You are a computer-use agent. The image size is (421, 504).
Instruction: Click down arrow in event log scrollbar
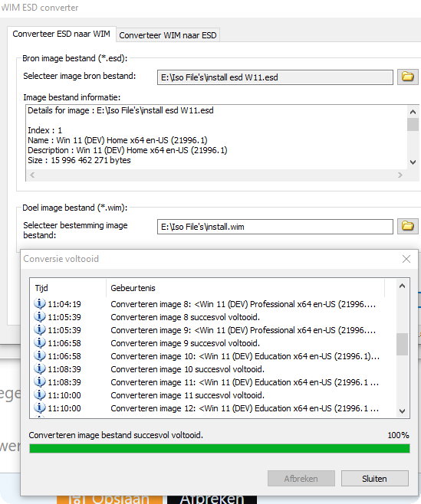coord(402,411)
